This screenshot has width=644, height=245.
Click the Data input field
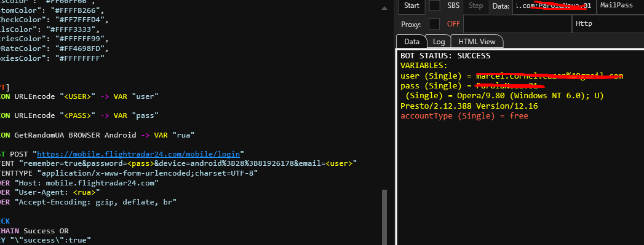554,6
